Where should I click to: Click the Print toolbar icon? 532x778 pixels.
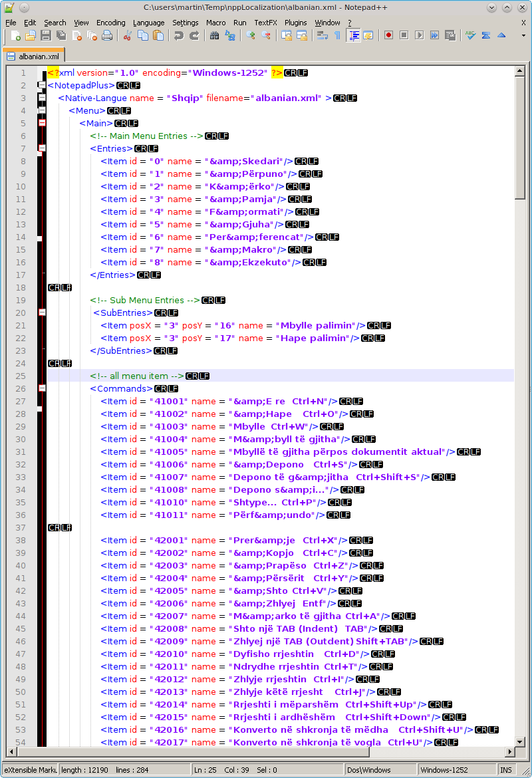point(107,36)
